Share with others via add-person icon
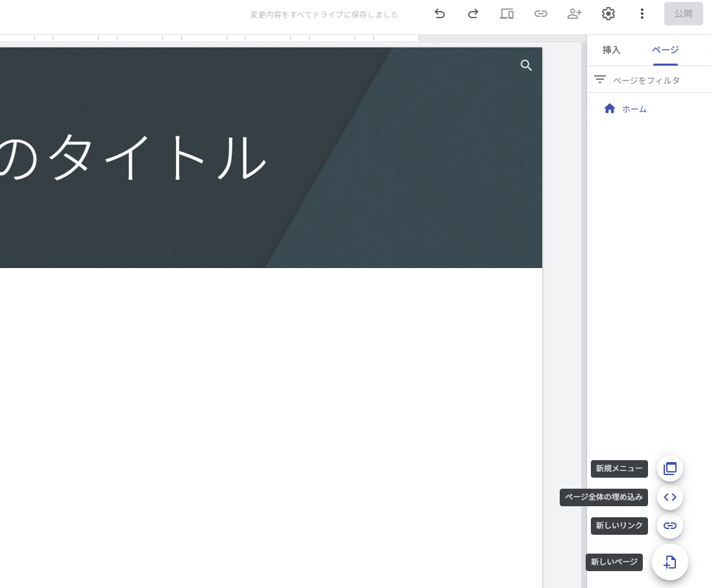Viewport: 711px width, 588px height. tap(574, 14)
